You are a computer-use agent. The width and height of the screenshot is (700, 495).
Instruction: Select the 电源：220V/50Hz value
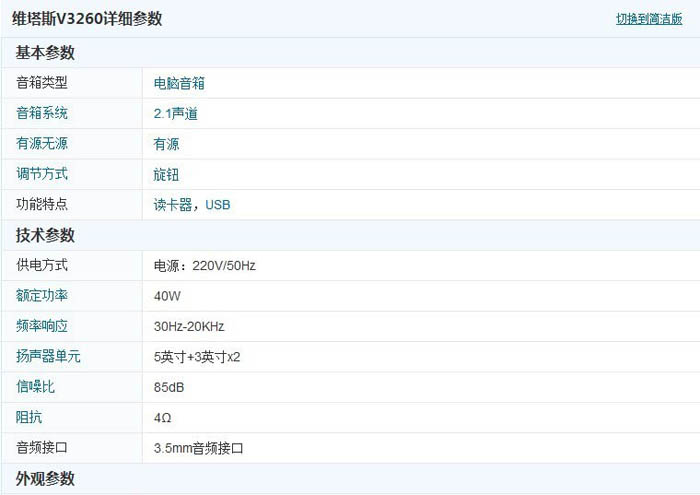[x=205, y=266]
